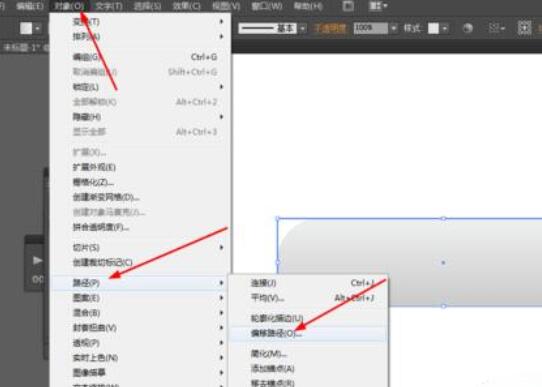Click the 对象(O) menu in menu bar
Image resolution: width=542 pixels, height=387 pixels.
(x=69, y=6)
